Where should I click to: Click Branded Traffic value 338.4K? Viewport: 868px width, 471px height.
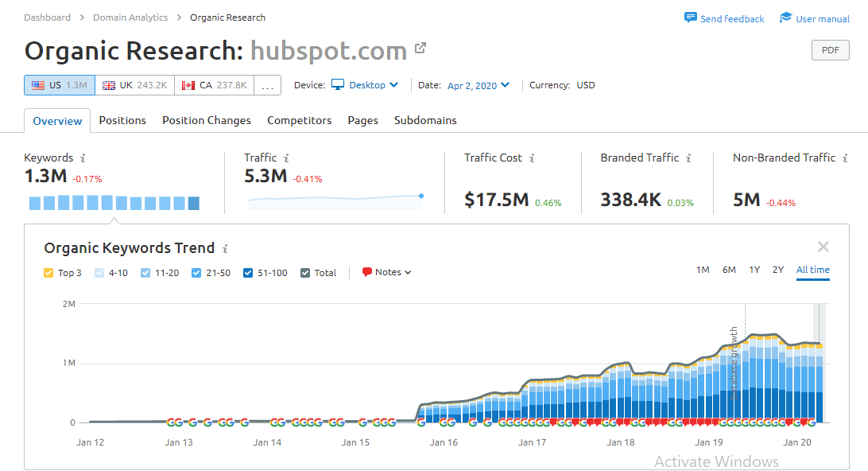click(x=630, y=200)
